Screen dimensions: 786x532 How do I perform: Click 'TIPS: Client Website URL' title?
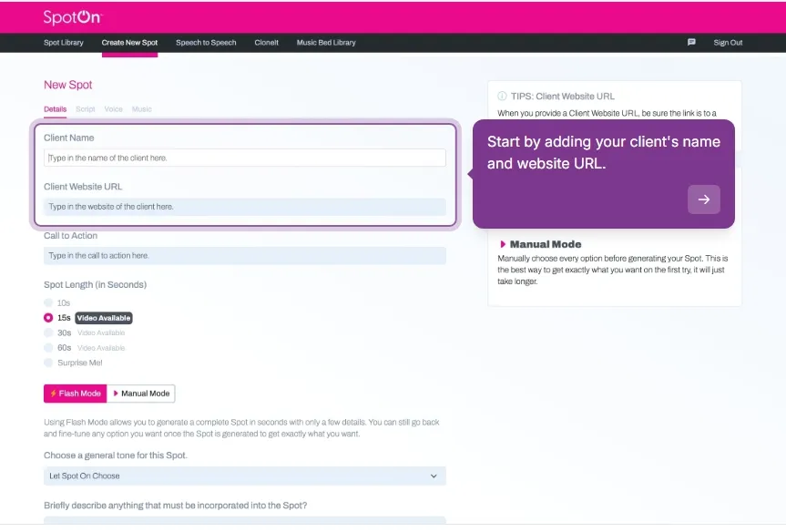click(563, 97)
